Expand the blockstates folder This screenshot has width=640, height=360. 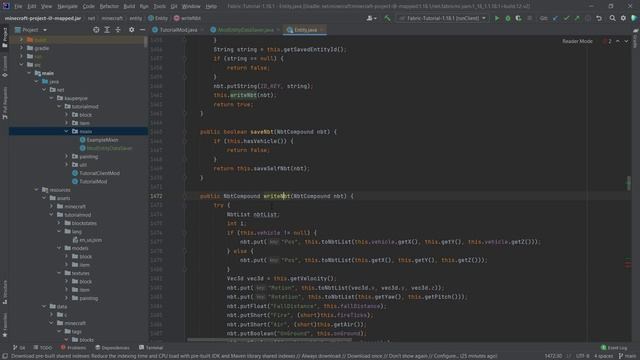[x=59, y=223]
